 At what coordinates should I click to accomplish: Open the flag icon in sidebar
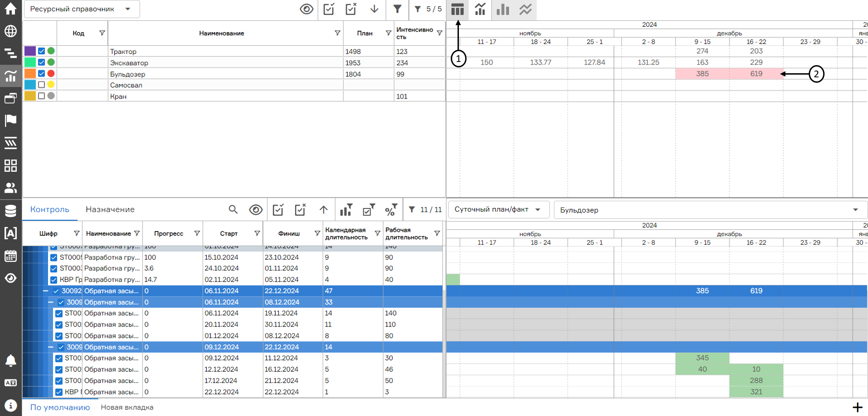(x=11, y=120)
